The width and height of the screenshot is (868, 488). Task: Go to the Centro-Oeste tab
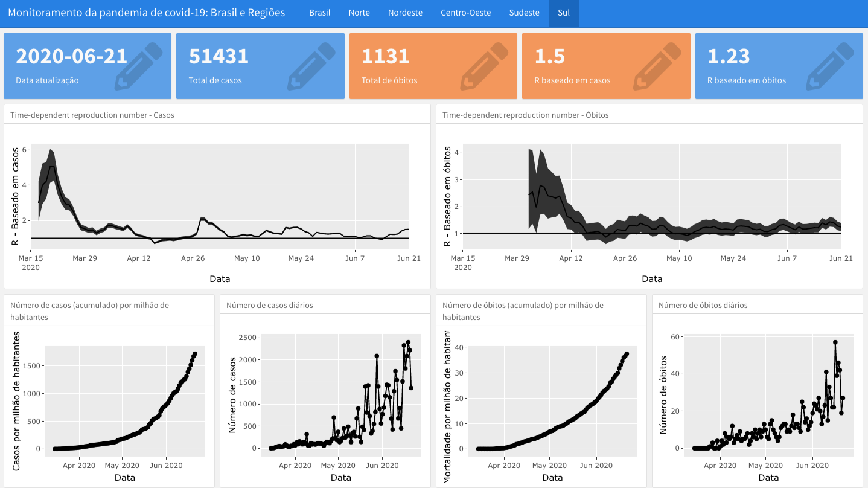click(x=465, y=13)
